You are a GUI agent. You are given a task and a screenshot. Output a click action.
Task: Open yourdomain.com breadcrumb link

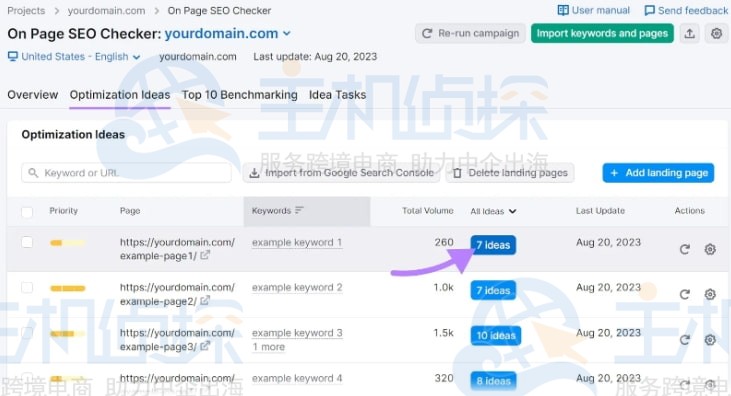[106, 11]
